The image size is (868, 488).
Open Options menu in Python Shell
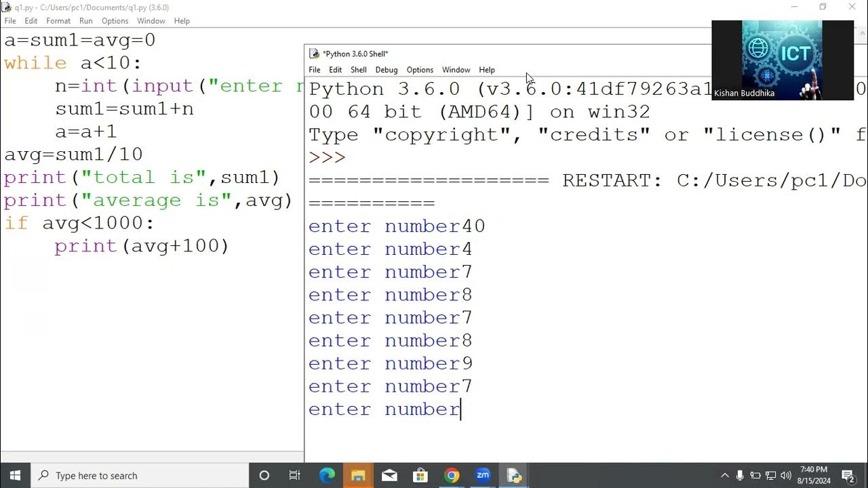[x=420, y=70]
